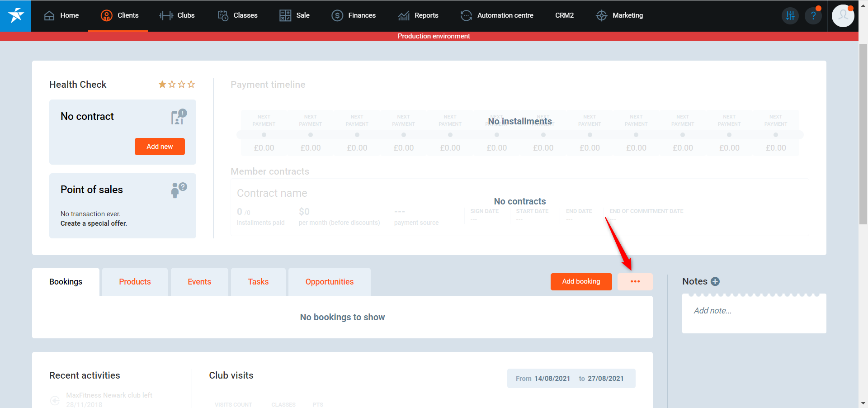Open the three-dots more options menu
Viewport: 868px width, 408px height.
[x=635, y=281]
